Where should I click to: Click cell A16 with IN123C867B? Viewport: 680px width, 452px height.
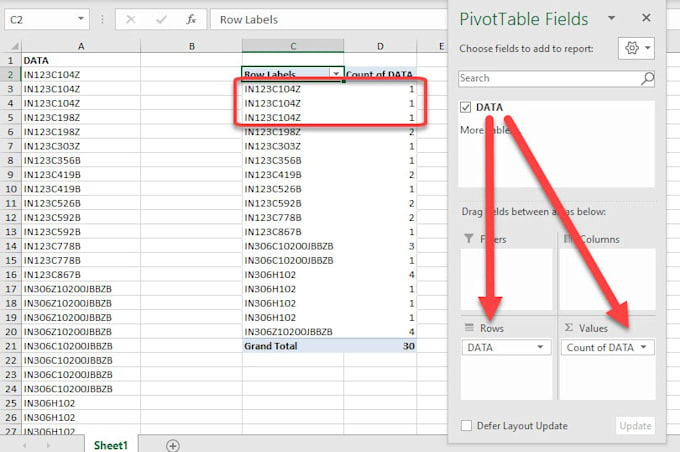81,275
